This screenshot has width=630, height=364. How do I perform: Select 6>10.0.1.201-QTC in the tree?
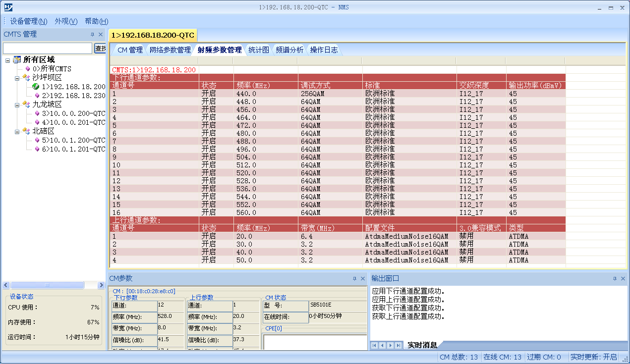73,149
